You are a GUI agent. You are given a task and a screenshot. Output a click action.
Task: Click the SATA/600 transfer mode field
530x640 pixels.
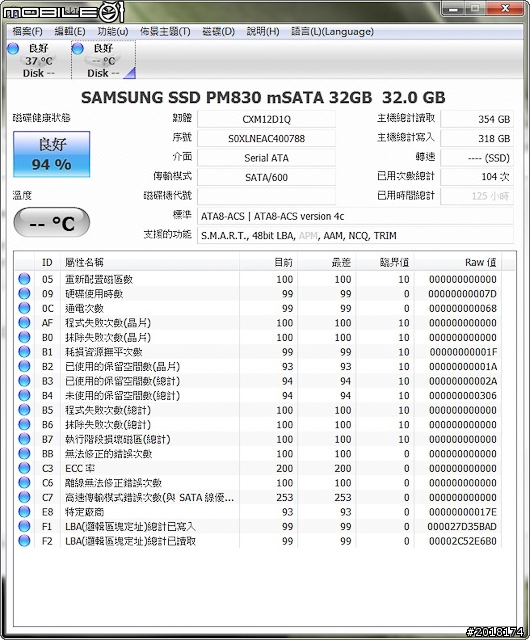click(x=266, y=177)
